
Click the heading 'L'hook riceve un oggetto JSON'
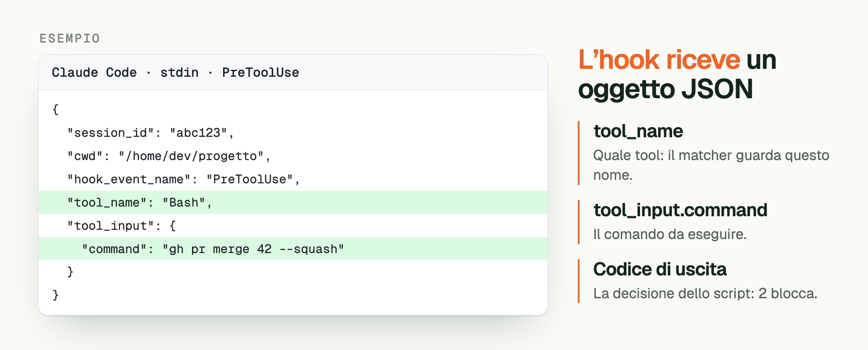tap(677, 74)
